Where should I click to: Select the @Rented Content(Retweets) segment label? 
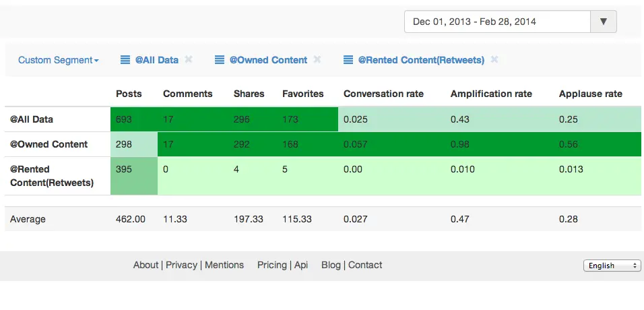point(421,60)
